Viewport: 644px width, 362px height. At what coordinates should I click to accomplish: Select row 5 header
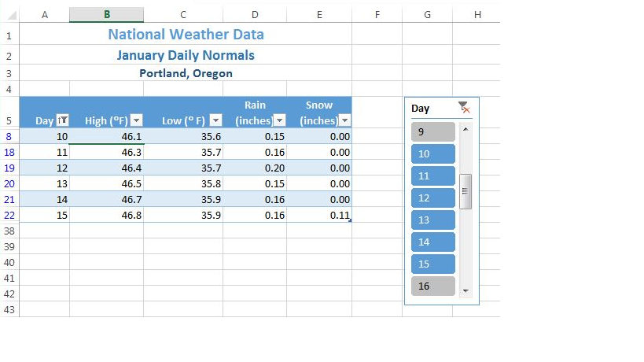pyautogui.click(x=9, y=113)
